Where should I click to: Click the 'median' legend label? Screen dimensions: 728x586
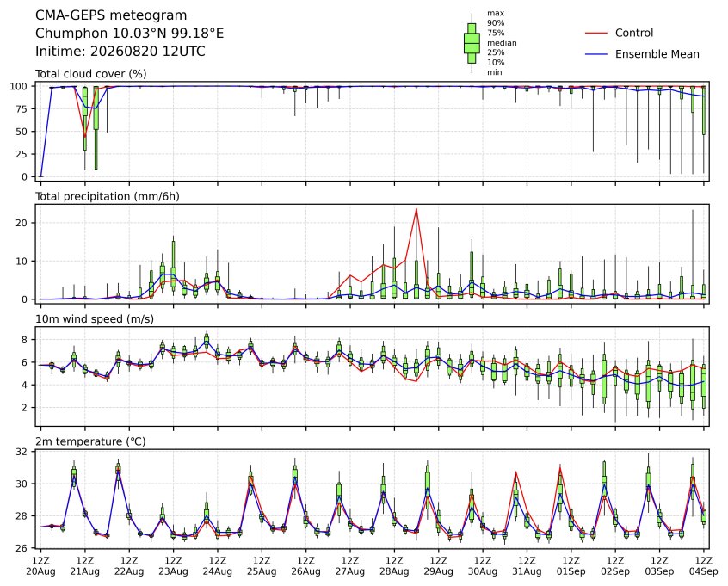tap(502, 43)
